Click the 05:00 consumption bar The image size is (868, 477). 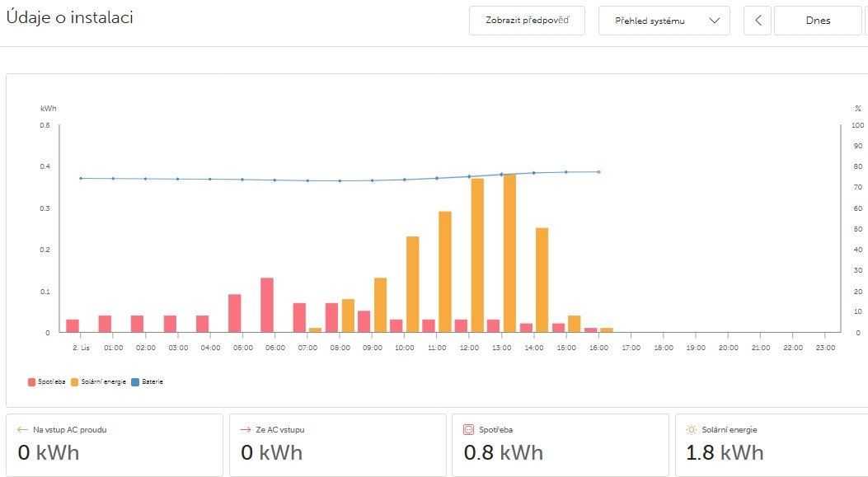pyautogui.click(x=235, y=313)
